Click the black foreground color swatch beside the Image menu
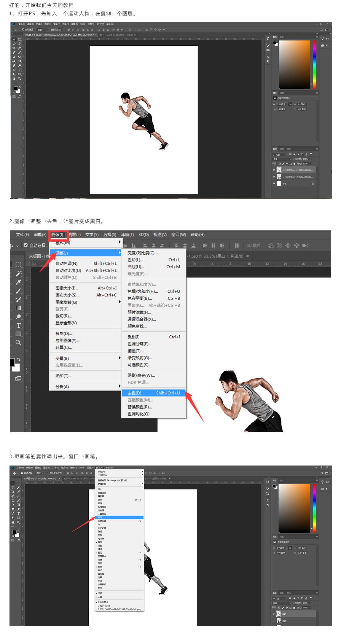 click(12, 362)
